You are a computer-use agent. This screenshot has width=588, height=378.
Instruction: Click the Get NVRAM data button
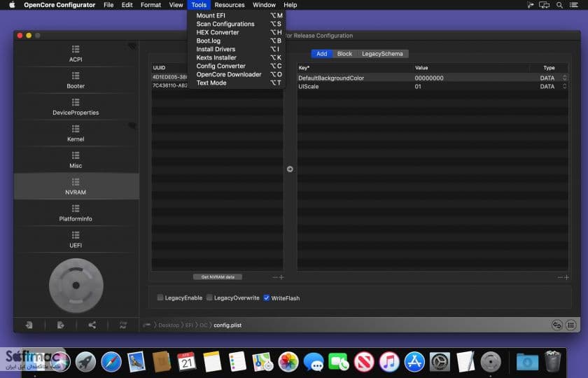click(x=218, y=276)
